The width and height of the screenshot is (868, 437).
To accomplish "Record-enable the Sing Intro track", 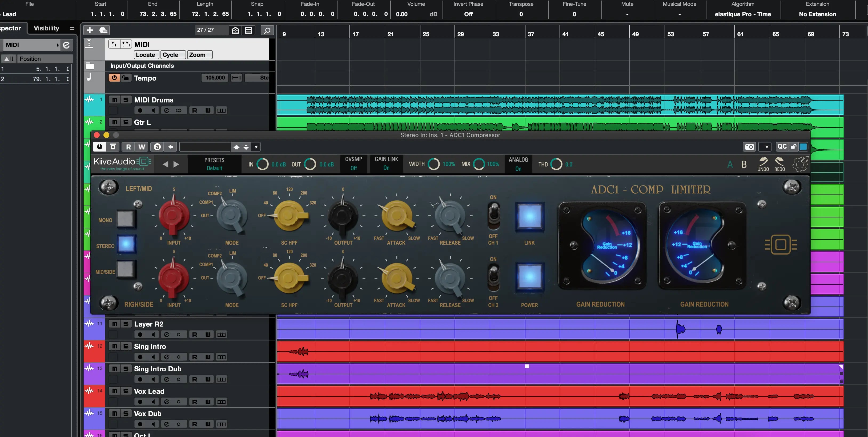I will tap(140, 357).
